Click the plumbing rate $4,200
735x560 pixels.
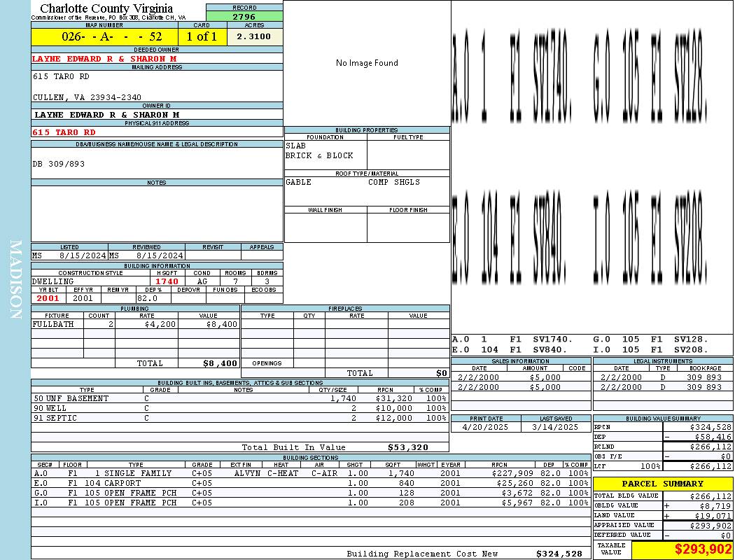[x=160, y=324]
